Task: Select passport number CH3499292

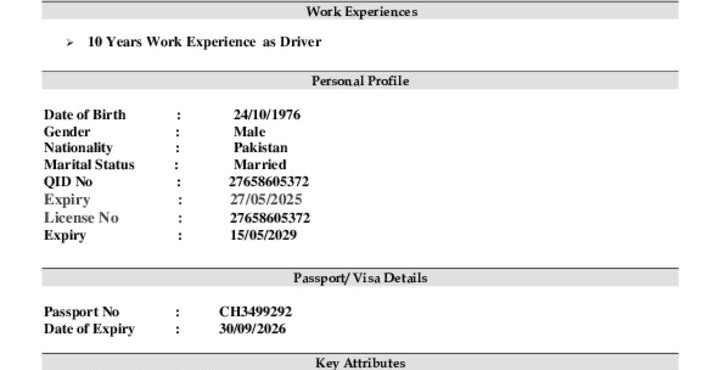Action: [x=255, y=312]
